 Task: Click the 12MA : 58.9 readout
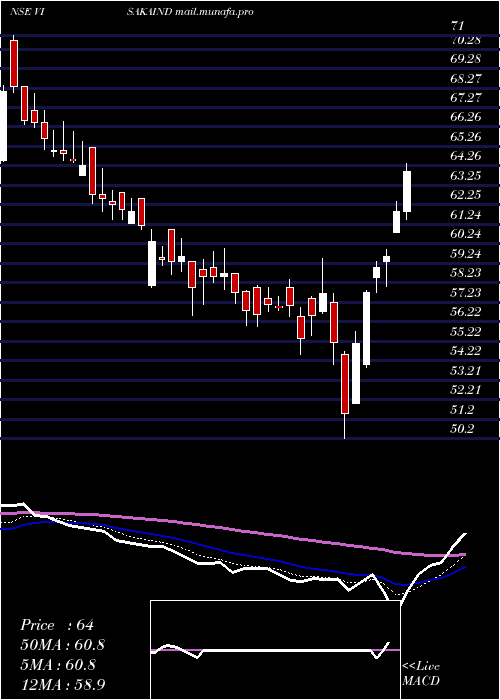[x=63, y=684]
